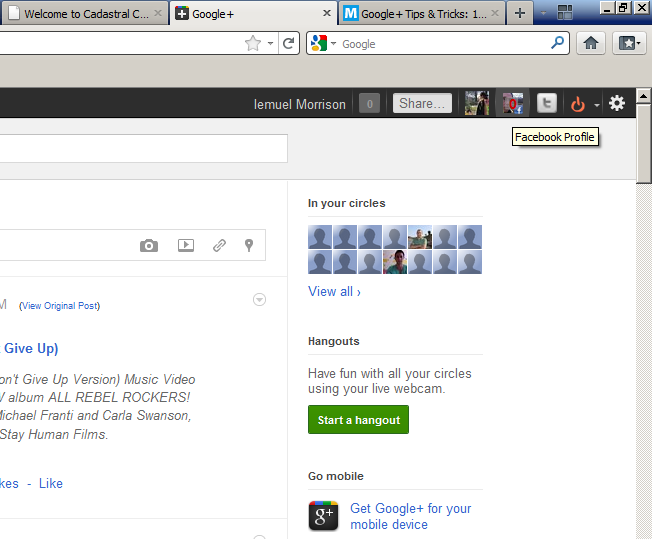Viewport: 652px width, 539px height.
Task: Click the add video icon
Action: 185,245
